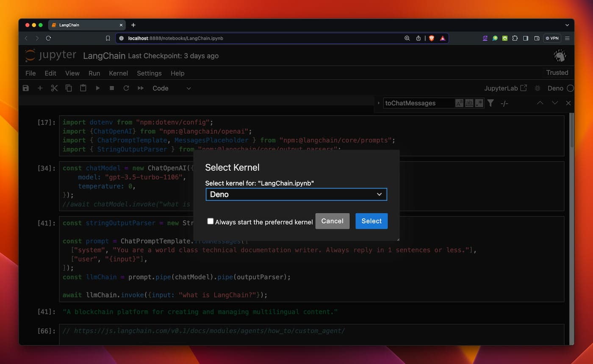Go to previous search match

pos(540,103)
